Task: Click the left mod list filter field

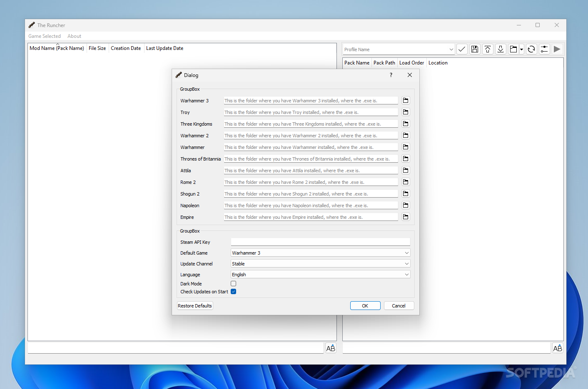Action: click(175, 348)
